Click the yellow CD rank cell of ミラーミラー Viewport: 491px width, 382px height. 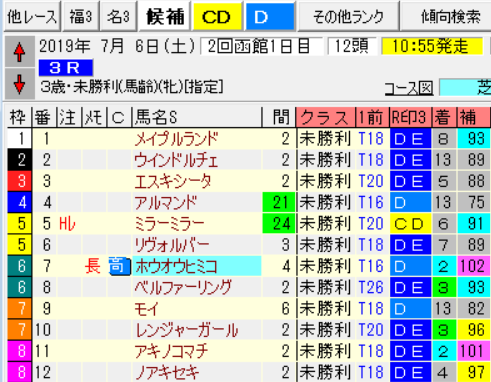(410, 224)
